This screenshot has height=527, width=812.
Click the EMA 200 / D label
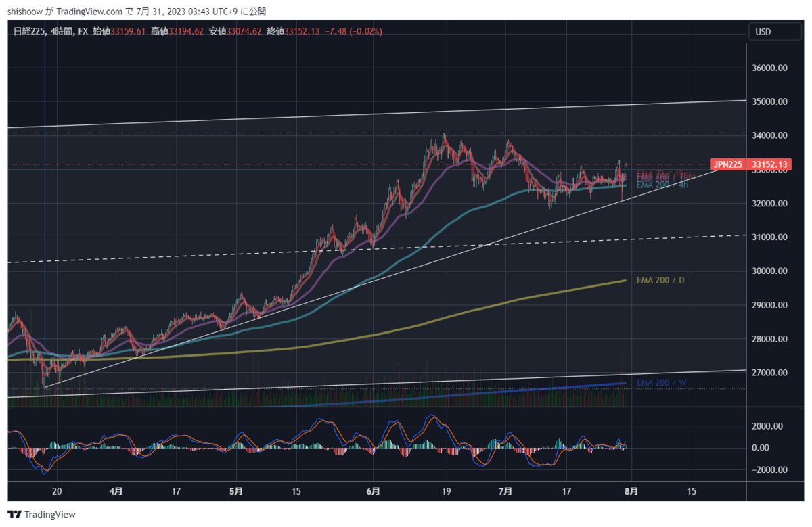coord(660,279)
